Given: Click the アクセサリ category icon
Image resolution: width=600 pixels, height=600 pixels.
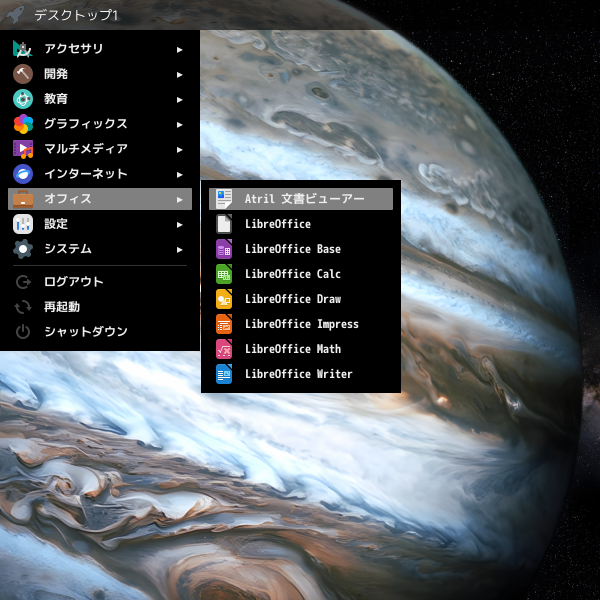Looking at the screenshot, I should 23,49.
